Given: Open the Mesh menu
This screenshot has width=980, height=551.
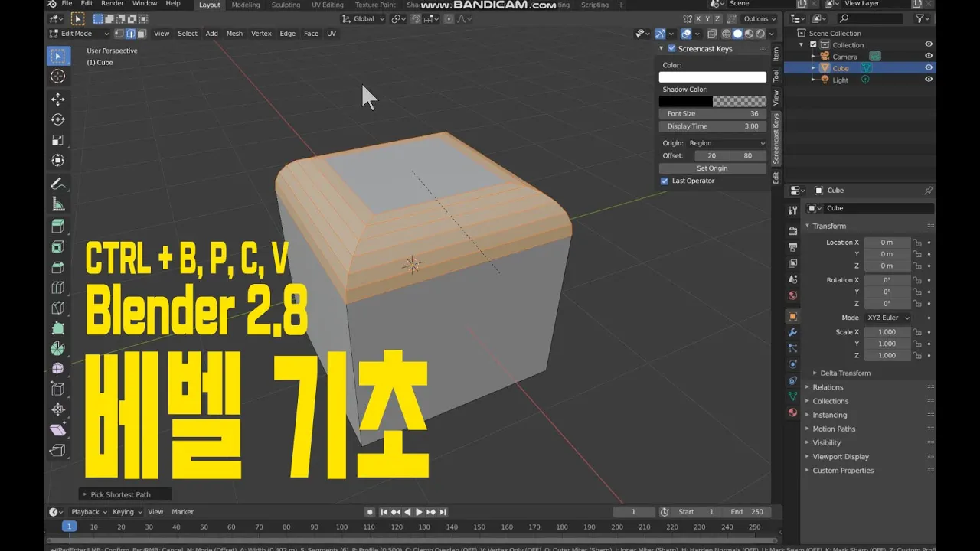Looking at the screenshot, I should [x=234, y=34].
